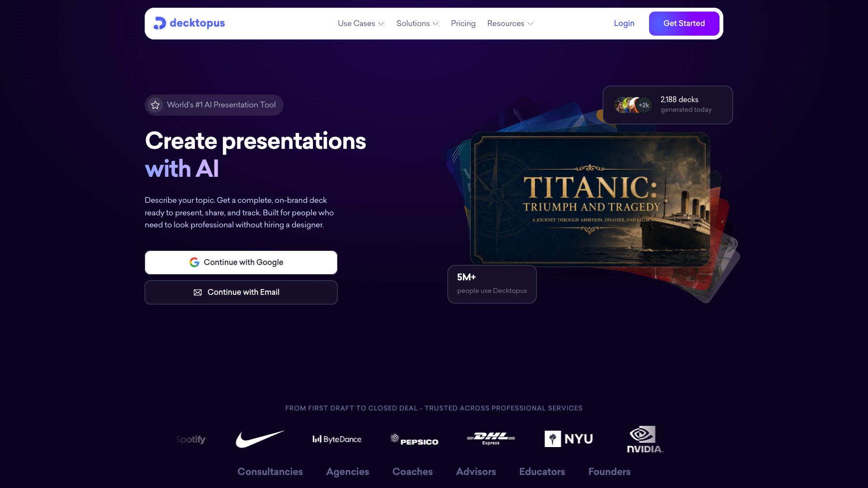Click the 2,188 decks generated today card
The image size is (868, 488).
coord(668,105)
